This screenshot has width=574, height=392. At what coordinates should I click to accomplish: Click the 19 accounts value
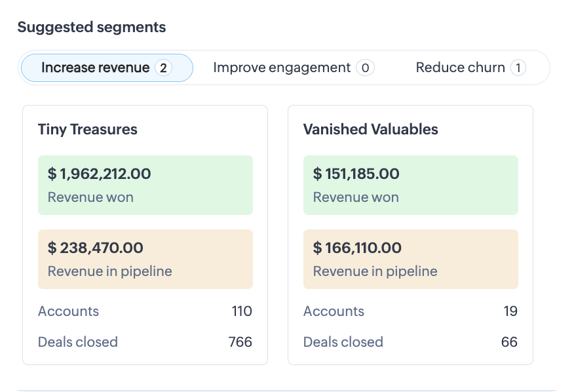click(510, 311)
